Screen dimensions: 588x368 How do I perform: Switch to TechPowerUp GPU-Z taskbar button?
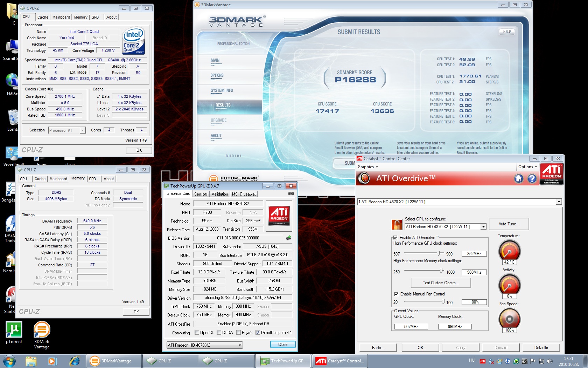(283, 361)
